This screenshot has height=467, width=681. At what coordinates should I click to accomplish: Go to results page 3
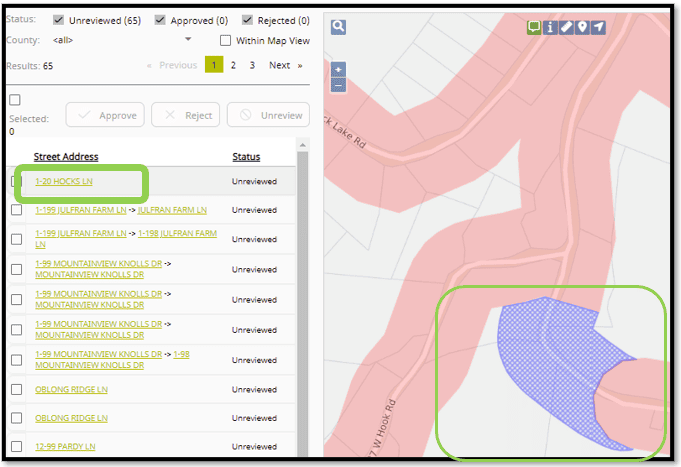252,65
